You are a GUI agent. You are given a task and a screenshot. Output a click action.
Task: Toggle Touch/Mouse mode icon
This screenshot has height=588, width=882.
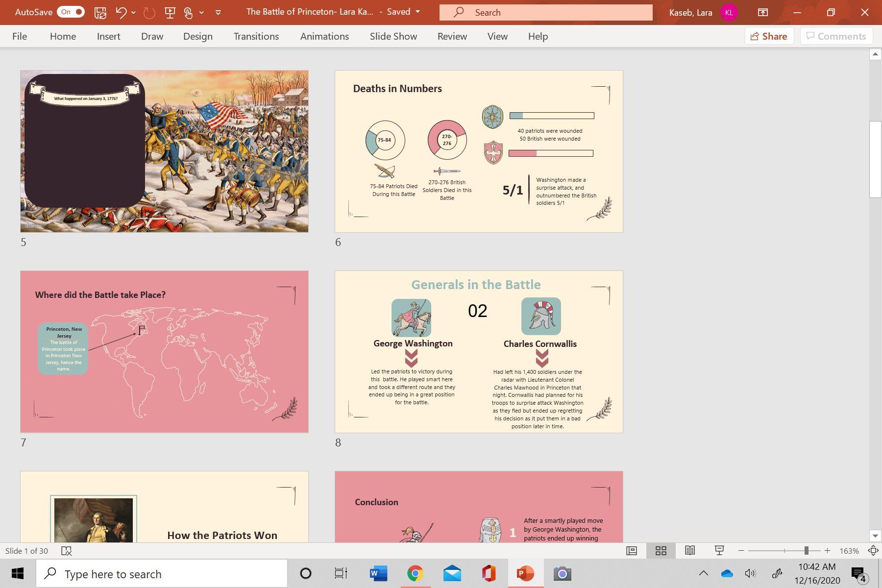pyautogui.click(x=189, y=12)
